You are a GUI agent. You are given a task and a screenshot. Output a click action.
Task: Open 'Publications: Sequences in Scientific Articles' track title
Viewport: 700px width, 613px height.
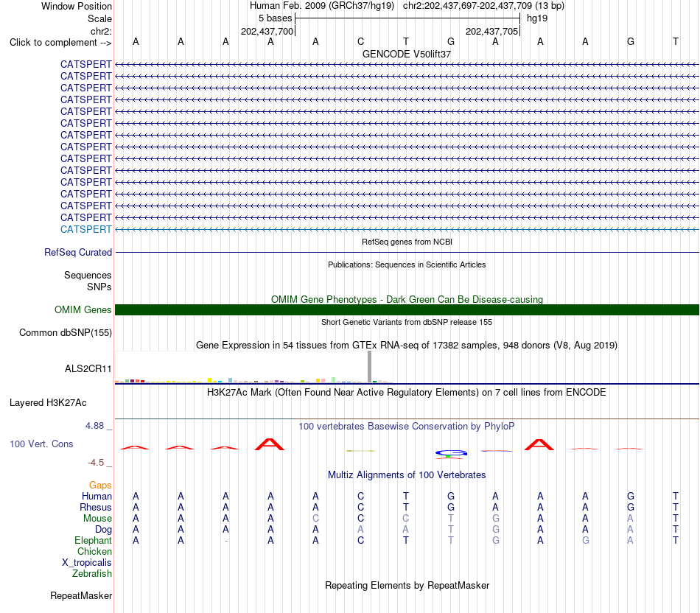point(407,265)
